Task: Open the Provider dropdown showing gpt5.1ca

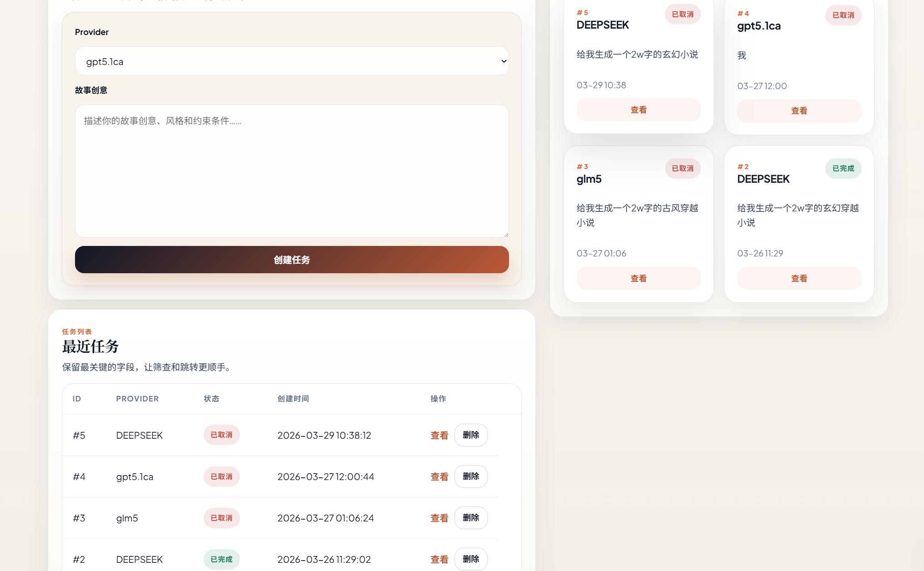Action: (291, 61)
